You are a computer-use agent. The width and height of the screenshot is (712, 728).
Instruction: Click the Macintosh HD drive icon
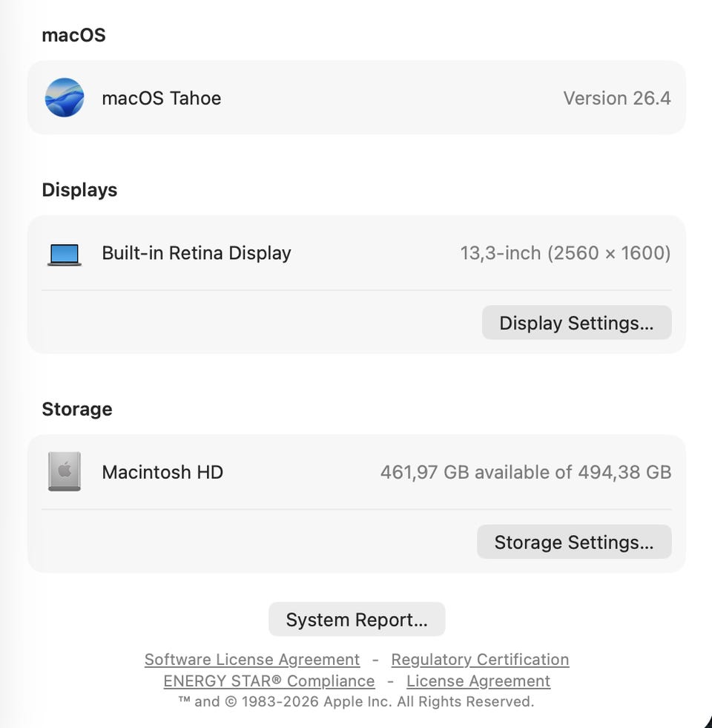pos(65,472)
